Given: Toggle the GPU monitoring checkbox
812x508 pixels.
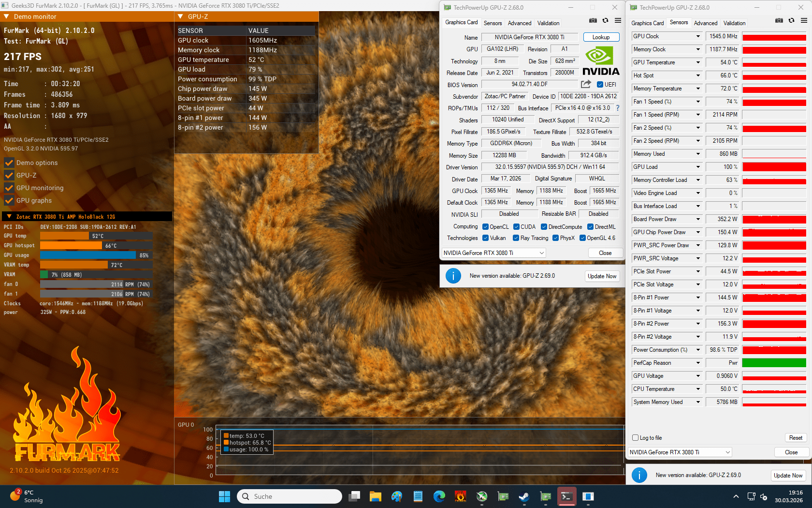Looking at the screenshot, I should click(x=9, y=188).
